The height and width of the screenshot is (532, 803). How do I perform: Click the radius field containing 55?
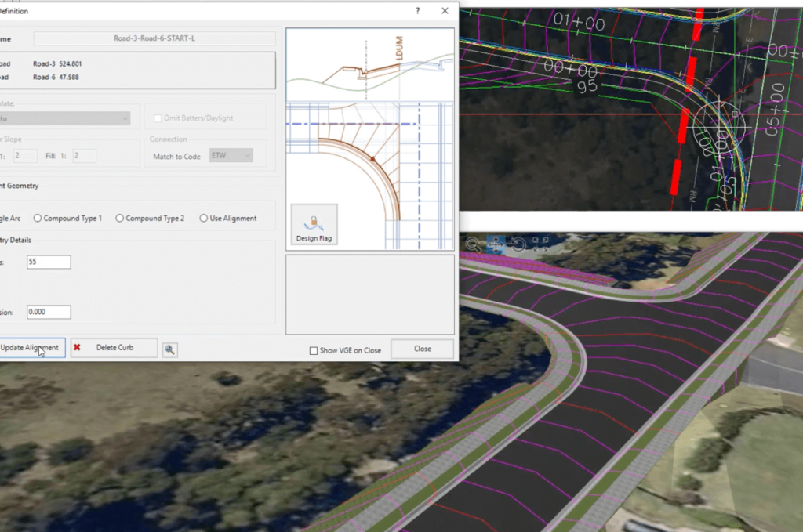[x=48, y=262]
